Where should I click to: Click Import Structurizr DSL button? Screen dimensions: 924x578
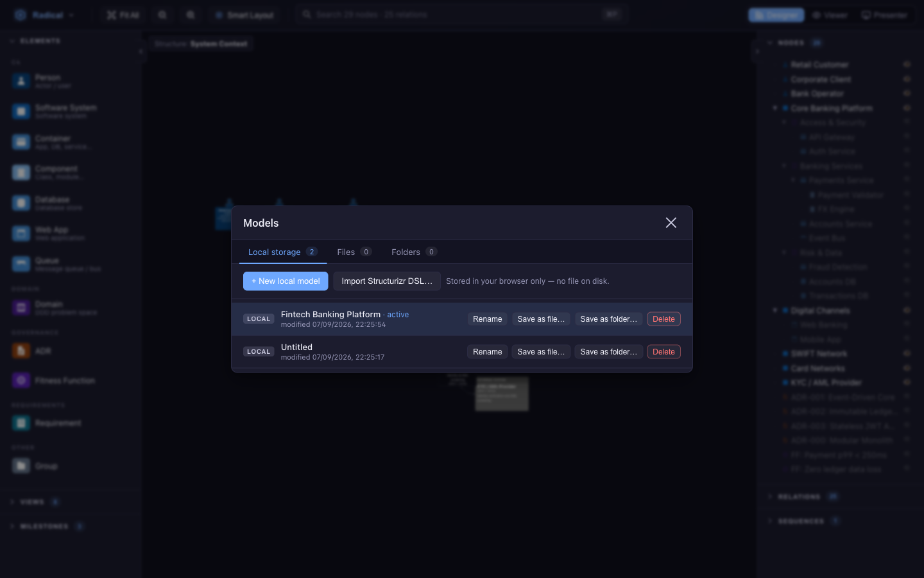point(387,281)
